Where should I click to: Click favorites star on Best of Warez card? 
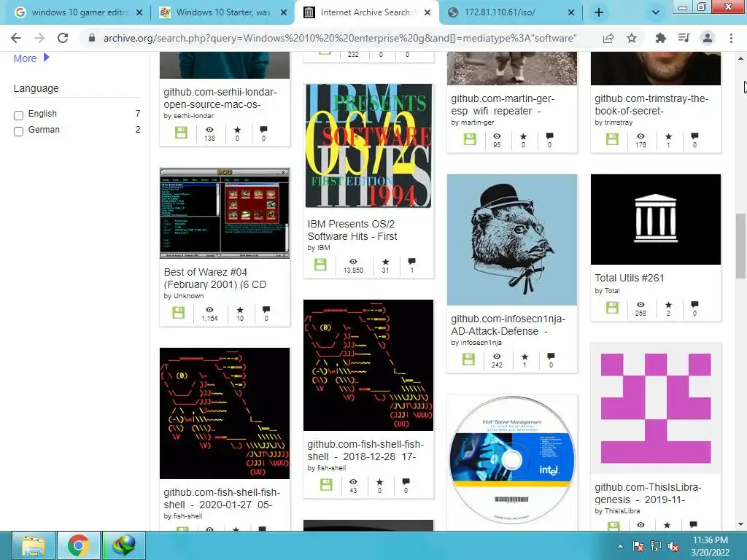tap(240, 309)
